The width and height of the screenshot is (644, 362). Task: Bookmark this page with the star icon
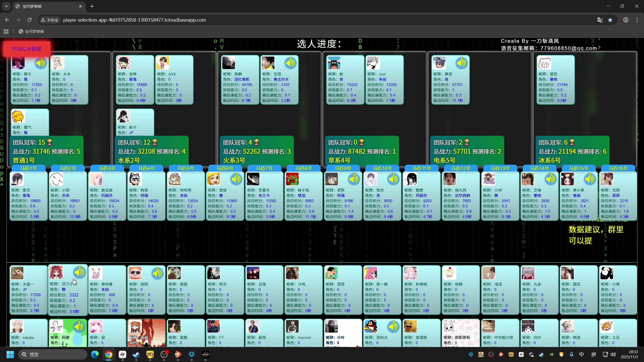610,20
